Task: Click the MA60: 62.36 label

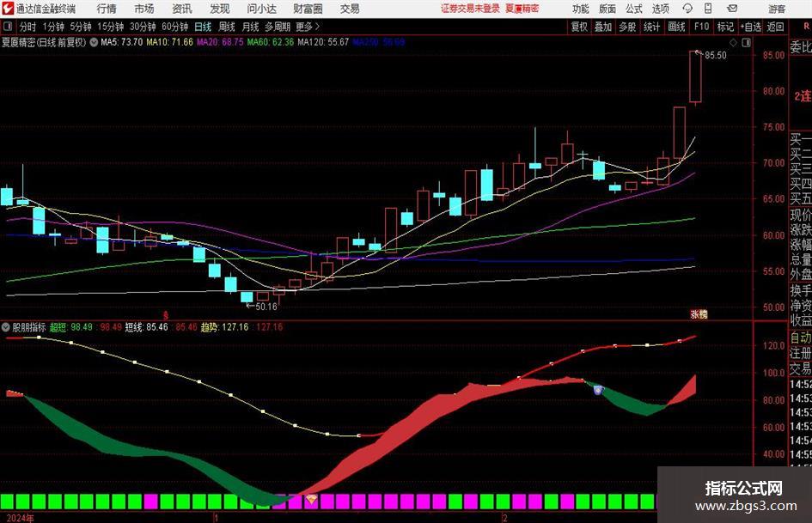Action: click(x=271, y=42)
